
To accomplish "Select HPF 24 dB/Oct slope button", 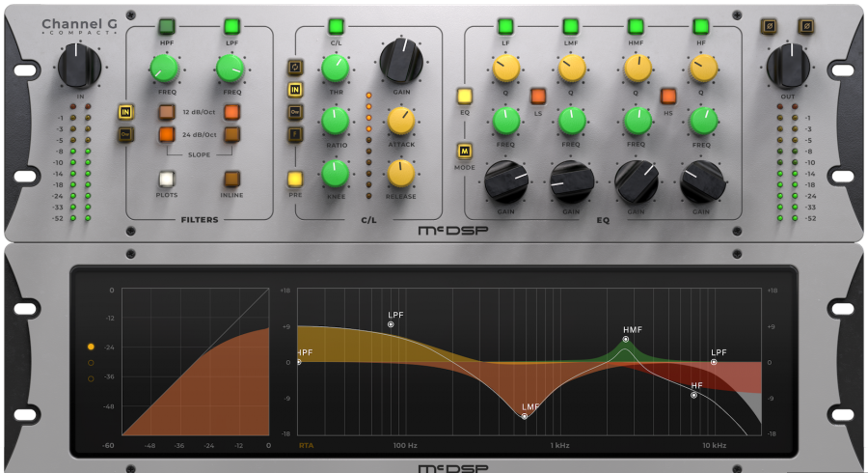I will tap(167, 134).
